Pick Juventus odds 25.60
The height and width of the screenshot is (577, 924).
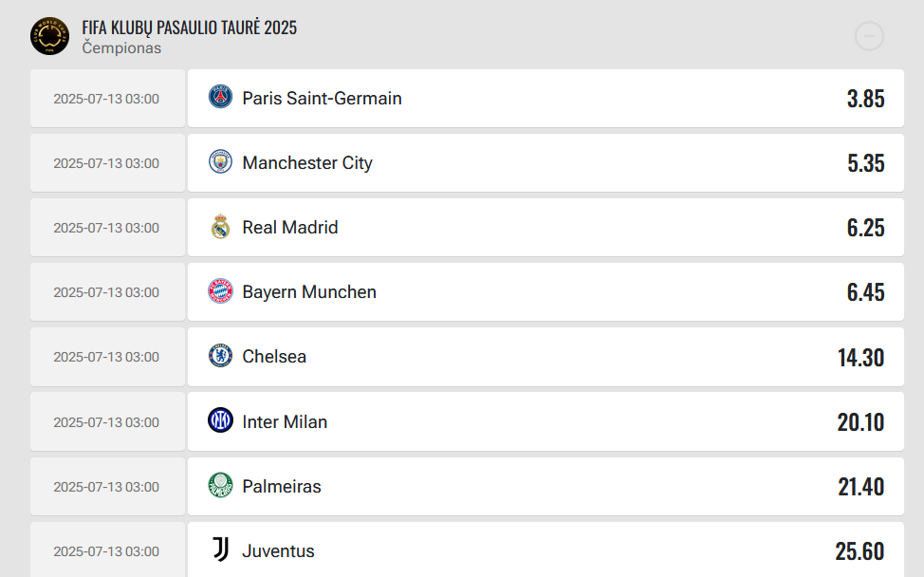point(859,551)
